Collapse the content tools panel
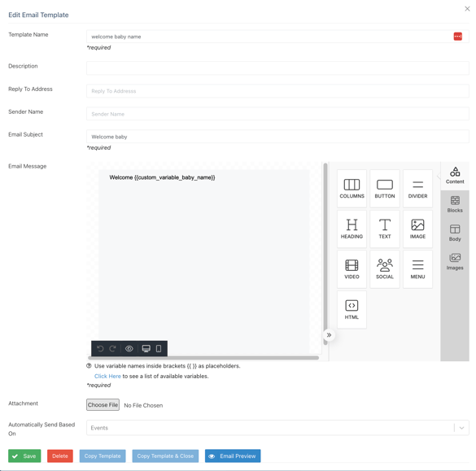 pos(329,335)
